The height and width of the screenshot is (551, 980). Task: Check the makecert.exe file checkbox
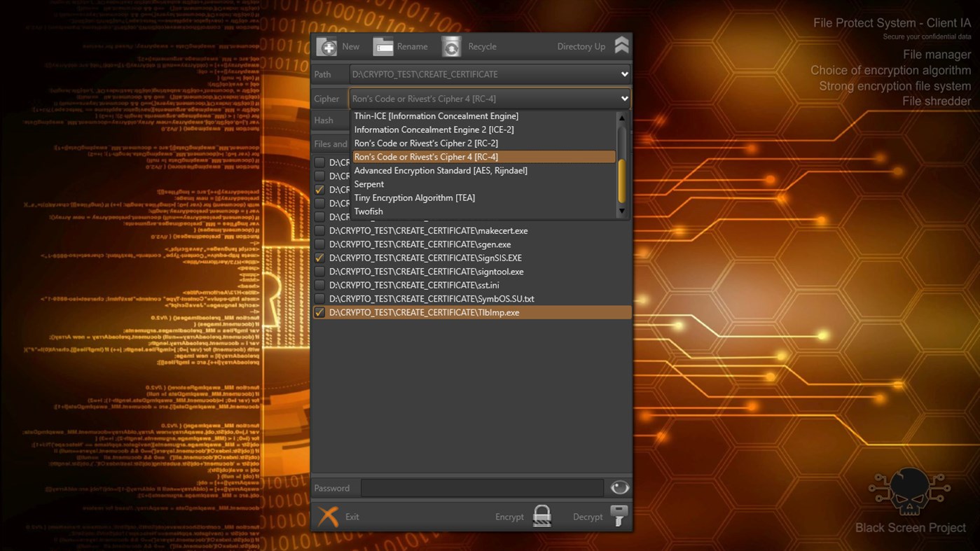[x=319, y=230]
